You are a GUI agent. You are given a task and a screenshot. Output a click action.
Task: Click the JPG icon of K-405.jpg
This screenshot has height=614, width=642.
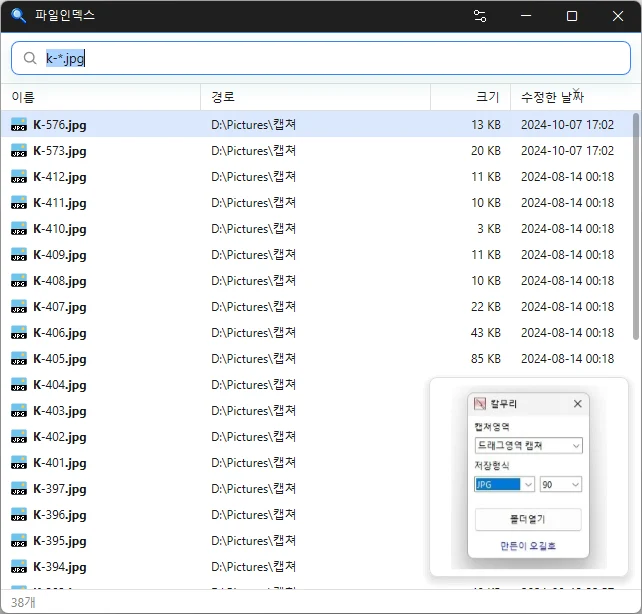[x=19, y=359]
